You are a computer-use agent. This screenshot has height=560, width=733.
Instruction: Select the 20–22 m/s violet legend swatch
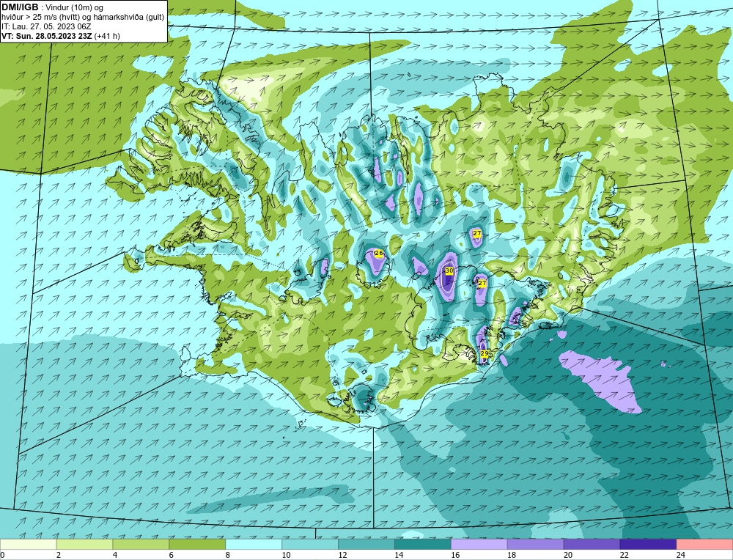592,544
